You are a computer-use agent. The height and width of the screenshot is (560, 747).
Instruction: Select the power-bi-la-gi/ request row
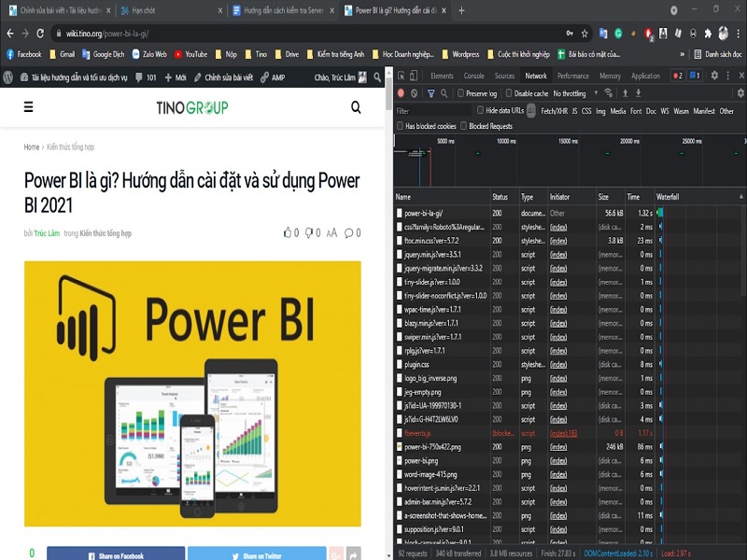tap(524, 213)
